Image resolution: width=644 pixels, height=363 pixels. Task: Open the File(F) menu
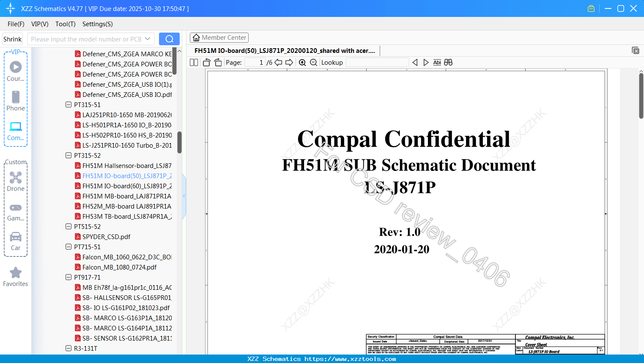[x=16, y=24]
